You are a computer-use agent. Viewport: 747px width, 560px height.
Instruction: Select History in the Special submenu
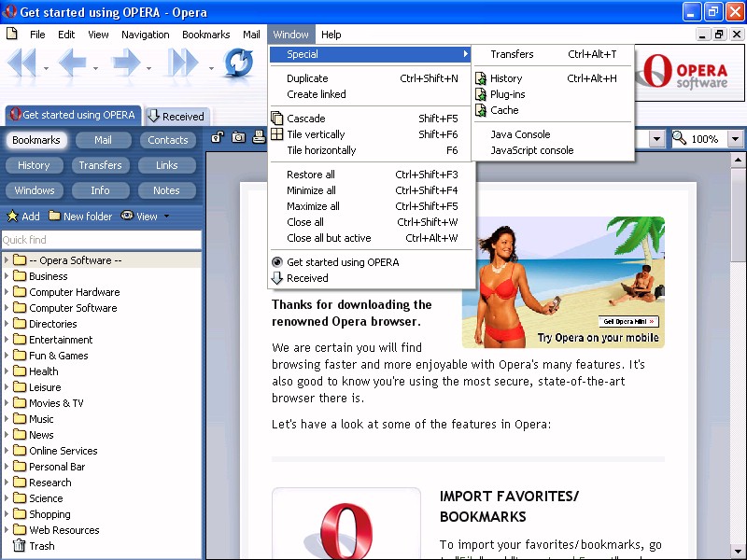[506, 78]
